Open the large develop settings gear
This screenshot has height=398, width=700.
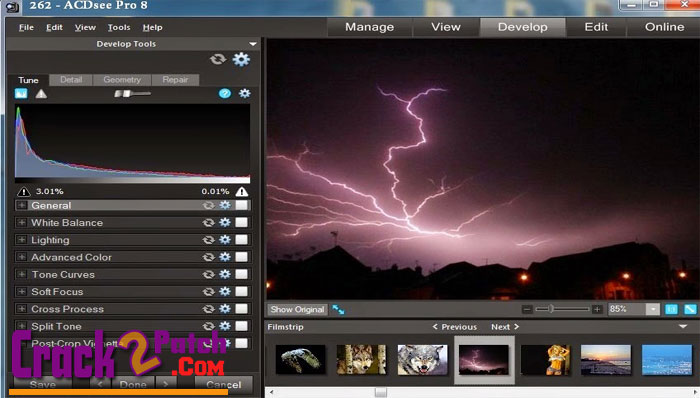(x=241, y=59)
